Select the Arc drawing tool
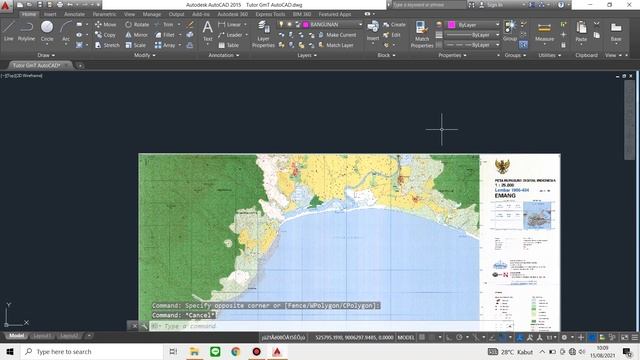 (x=66, y=31)
